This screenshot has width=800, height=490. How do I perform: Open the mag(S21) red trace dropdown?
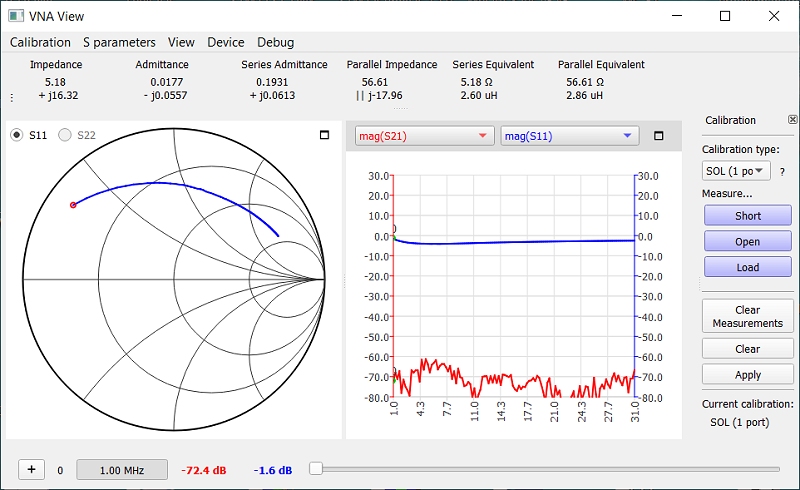(425, 136)
